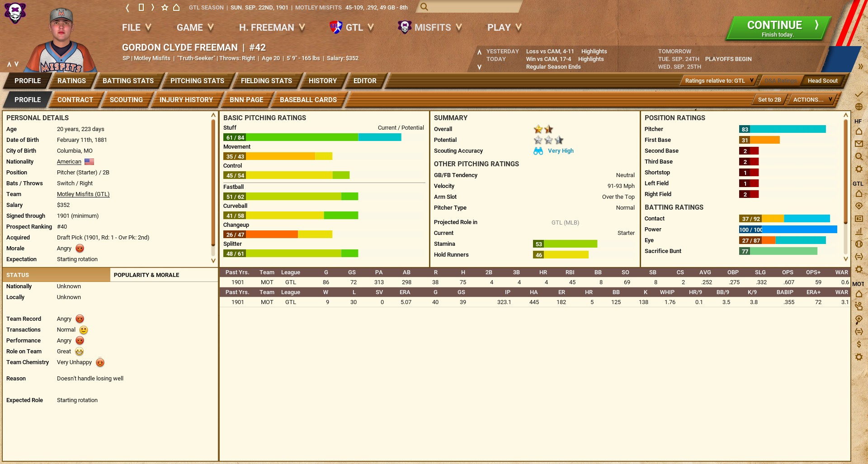Open the home icon under GTL

pyautogui.click(x=859, y=193)
